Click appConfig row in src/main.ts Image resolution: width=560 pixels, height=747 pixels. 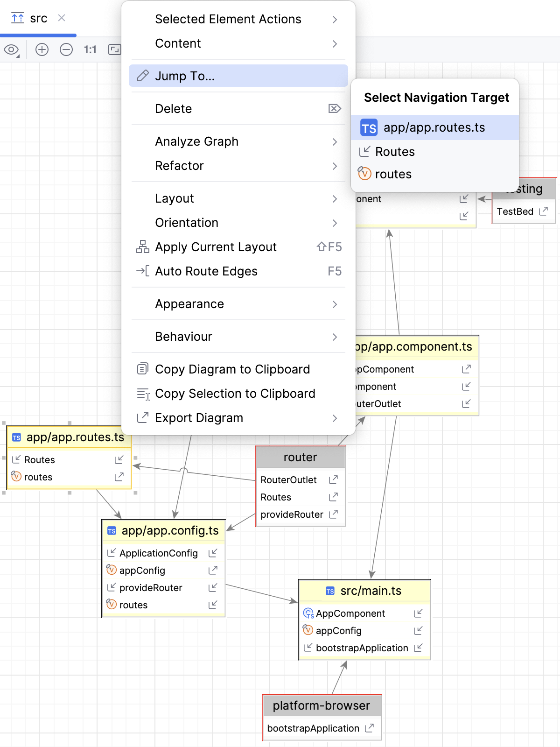[364, 631]
